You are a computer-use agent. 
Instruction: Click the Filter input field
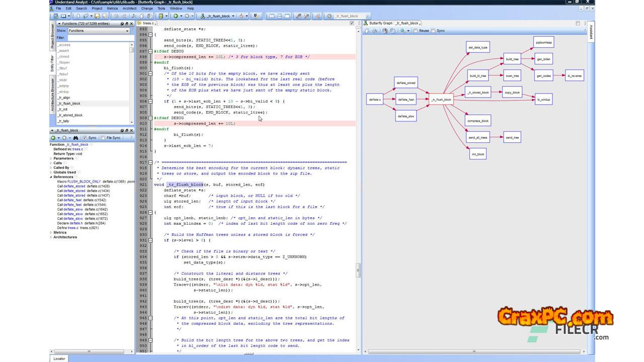tap(98, 38)
